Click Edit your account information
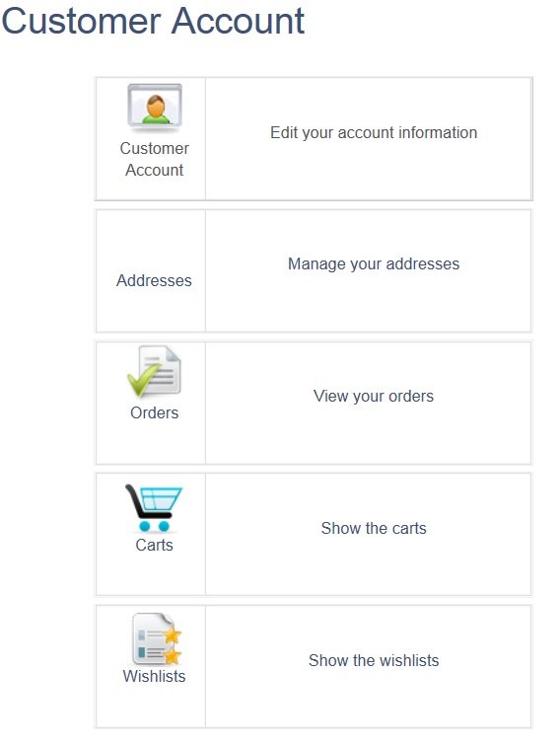The height and width of the screenshot is (745, 560). click(374, 132)
